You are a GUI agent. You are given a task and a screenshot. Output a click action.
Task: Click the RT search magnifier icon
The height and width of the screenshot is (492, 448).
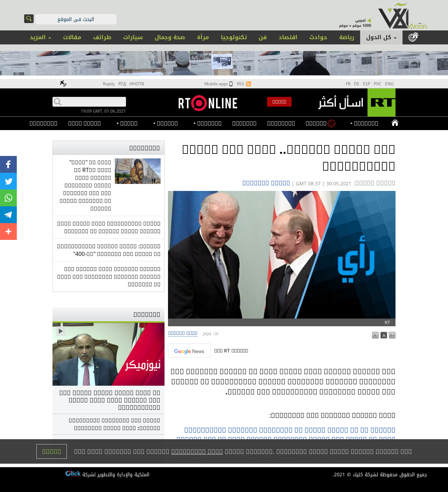point(58,102)
